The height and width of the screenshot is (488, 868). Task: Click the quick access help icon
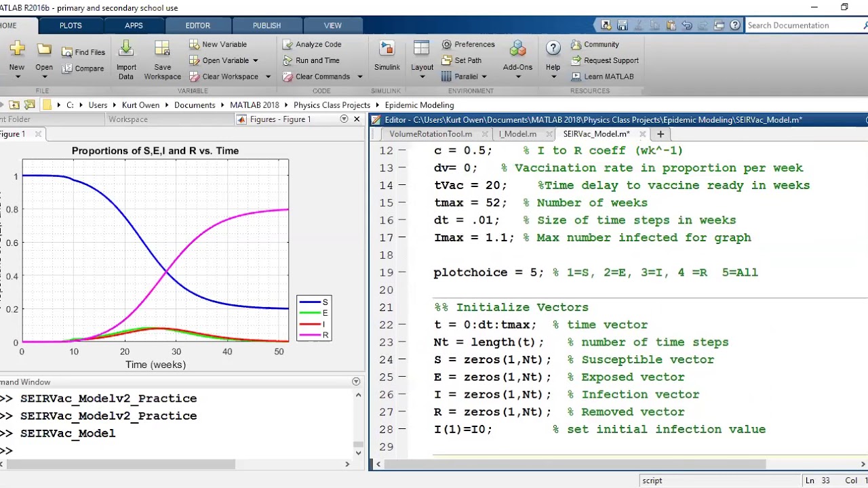pyautogui.click(x=736, y=25)
